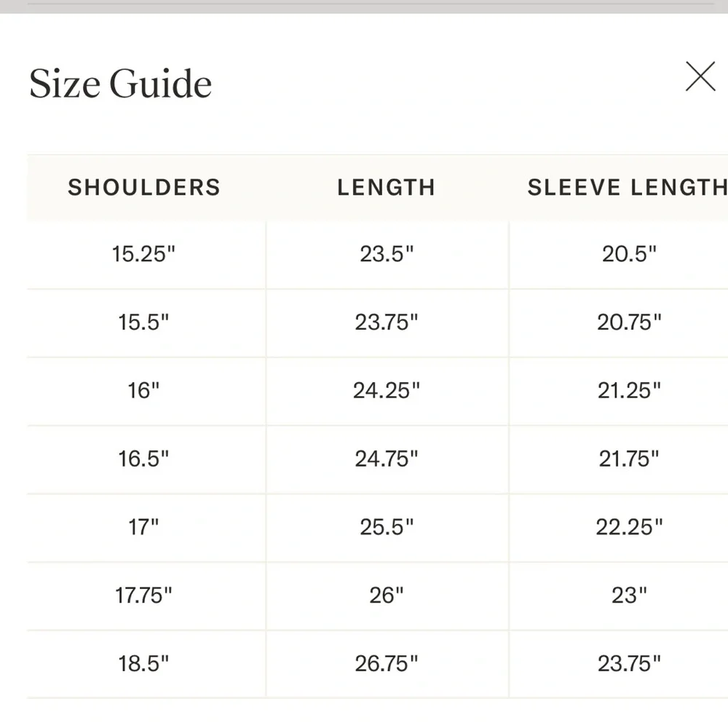Select the LENGTH column header
This screenshot has height=728, width=728.
pos(386,187)
